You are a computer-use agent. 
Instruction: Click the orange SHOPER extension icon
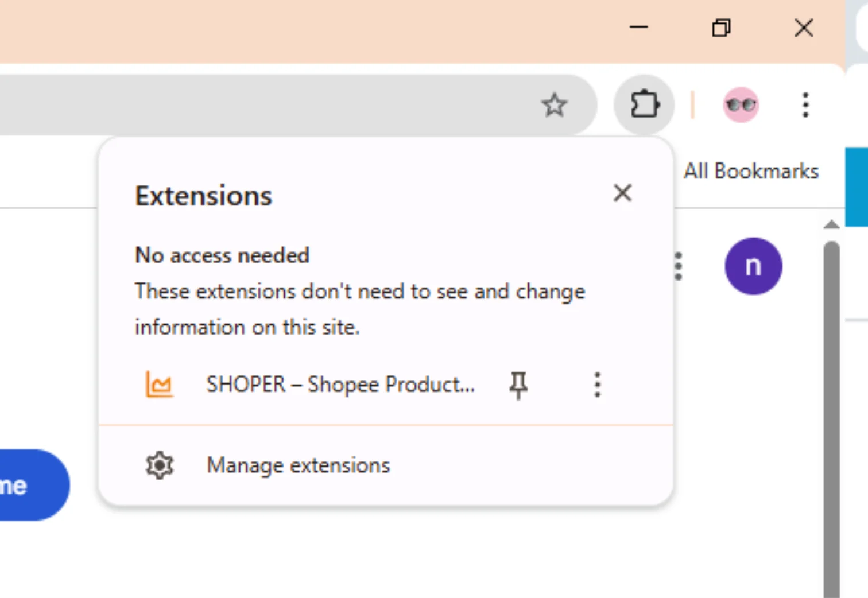coord(159,385)
